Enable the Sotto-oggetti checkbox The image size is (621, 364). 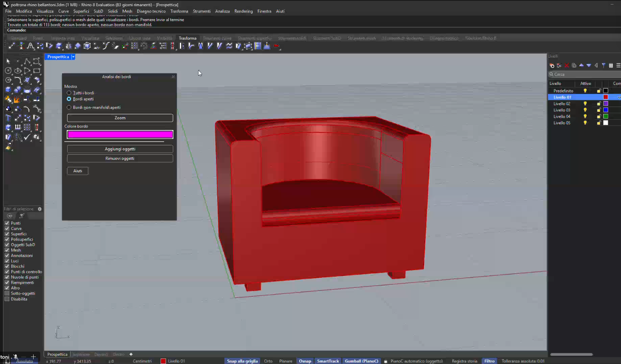[7, 294]
